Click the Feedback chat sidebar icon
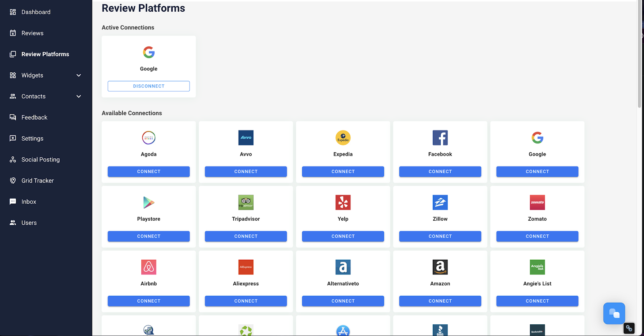This screenshot has height=336, width=644. click(13, 117)
